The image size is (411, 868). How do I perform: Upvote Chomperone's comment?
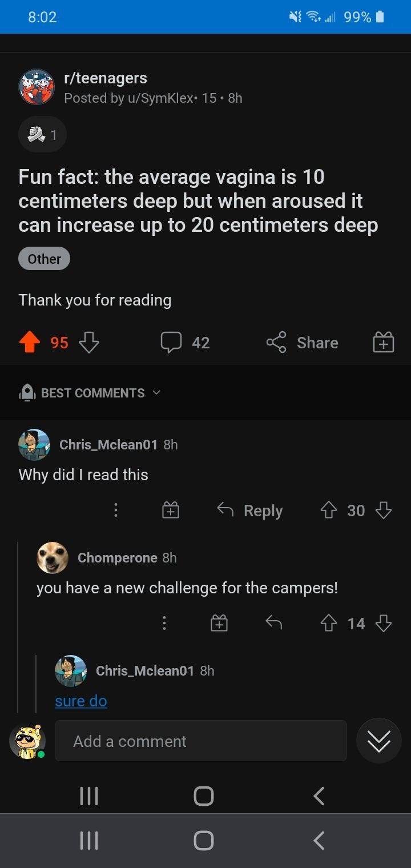tap(328, 623)
